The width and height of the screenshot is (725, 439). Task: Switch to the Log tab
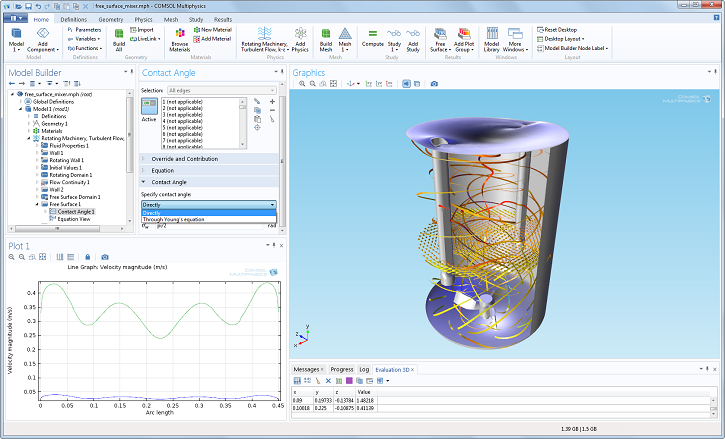[364, 369]
